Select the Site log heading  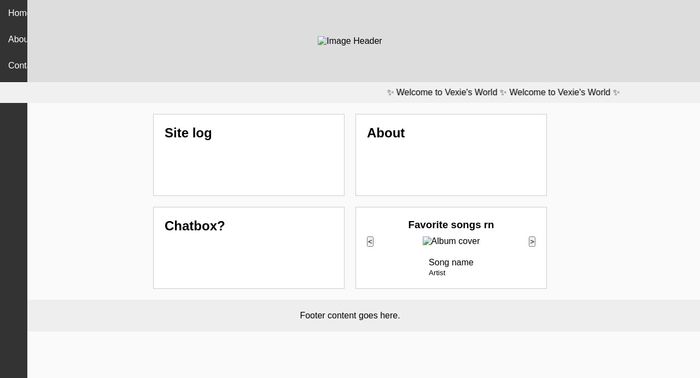coord(188,133)
